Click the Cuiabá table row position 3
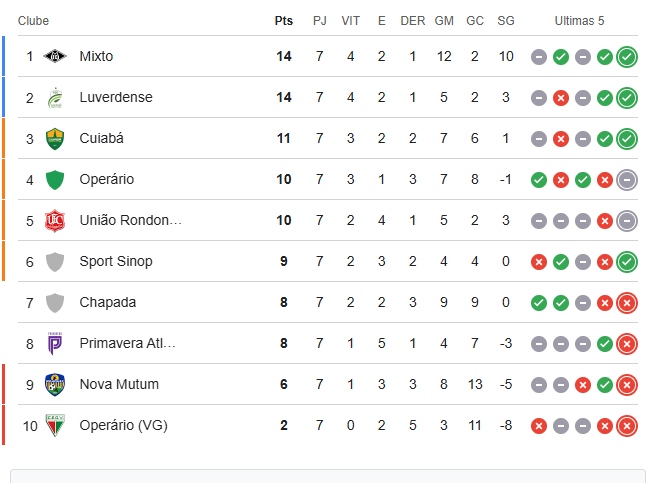The height and width of the screenshot is (483, 670). click(x=30, y=138)
